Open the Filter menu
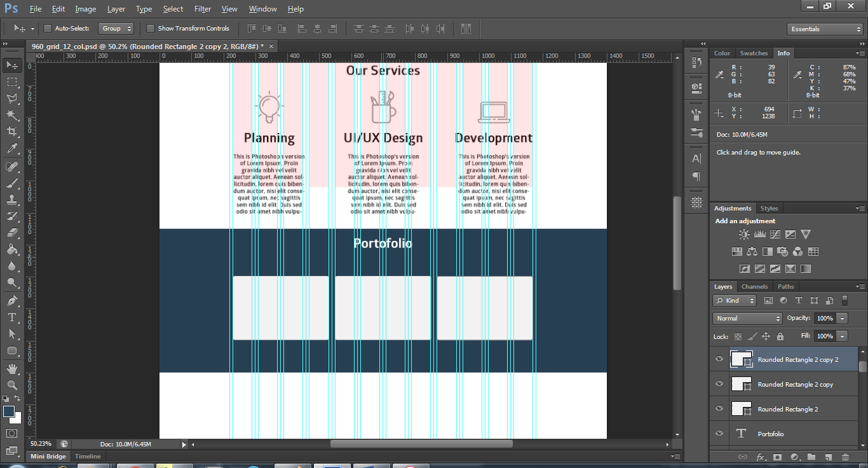 point(202,8)
